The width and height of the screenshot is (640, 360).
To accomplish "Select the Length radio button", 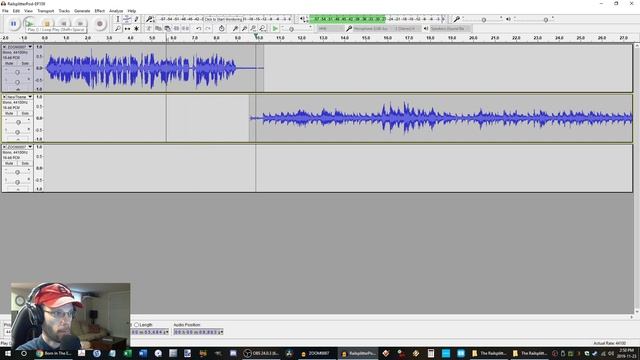I will coord(137,324).
